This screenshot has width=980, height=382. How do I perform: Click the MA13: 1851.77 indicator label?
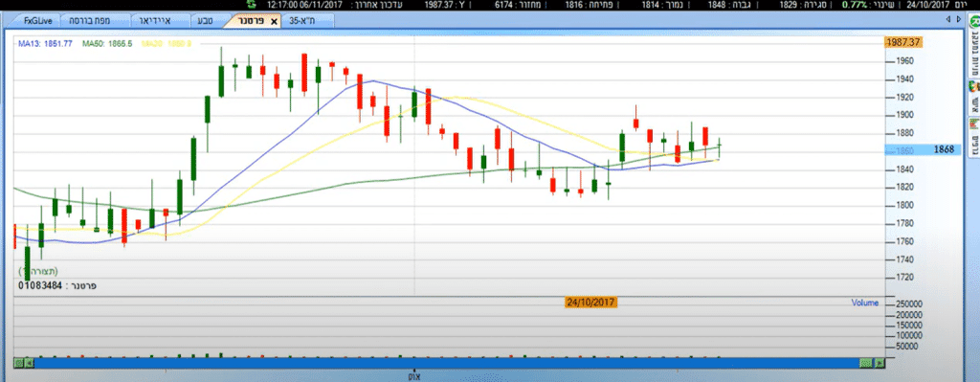click(x=45, y=44)
